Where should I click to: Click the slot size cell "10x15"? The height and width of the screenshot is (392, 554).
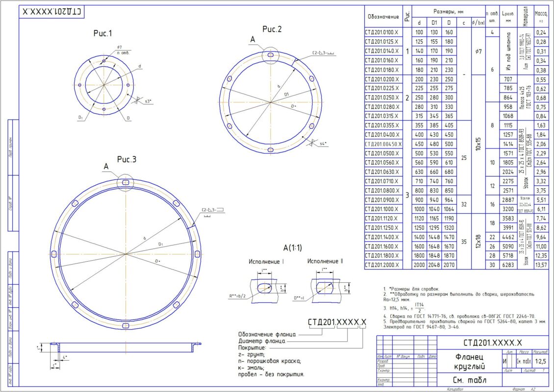[x=478, y=144]
